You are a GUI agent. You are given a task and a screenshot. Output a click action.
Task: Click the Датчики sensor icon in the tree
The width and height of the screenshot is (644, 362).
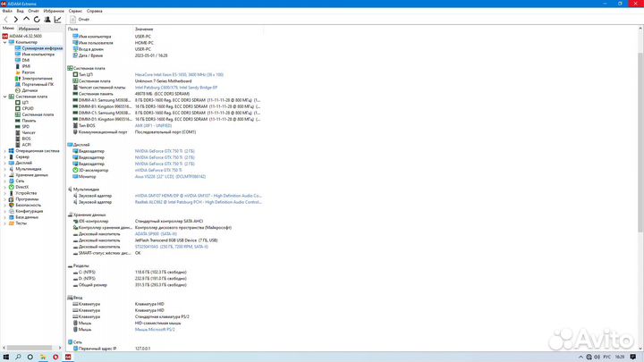coord(18,90)
